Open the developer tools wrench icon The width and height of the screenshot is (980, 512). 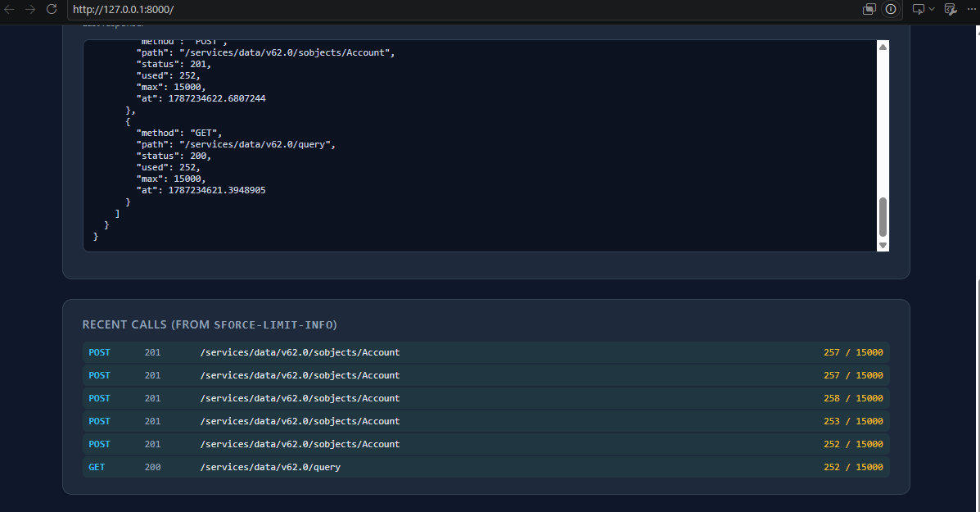(x=951, y=9)
